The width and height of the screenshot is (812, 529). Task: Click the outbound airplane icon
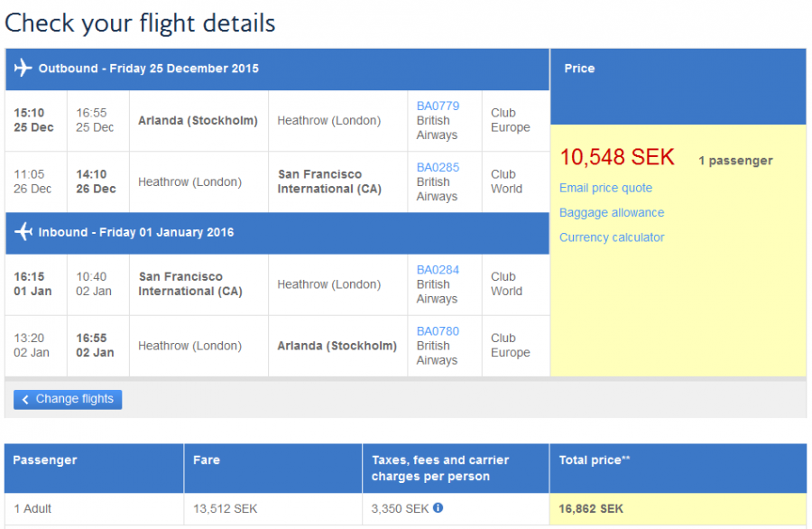23,69
